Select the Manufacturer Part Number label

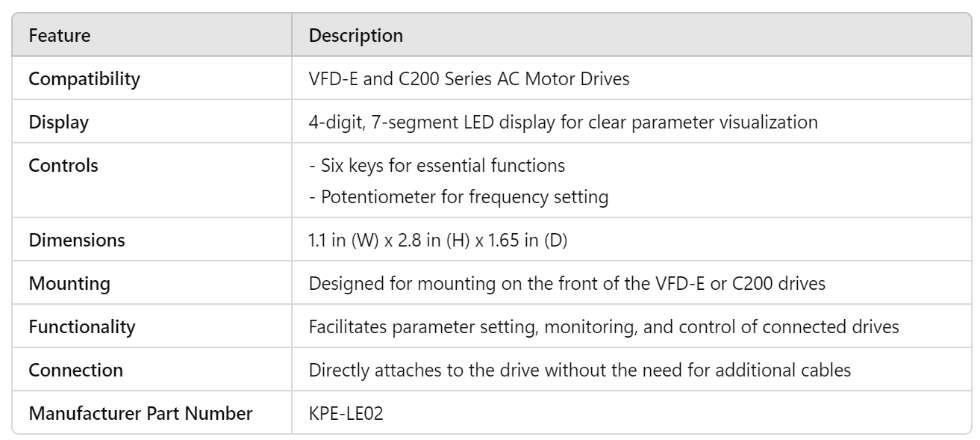(x=140, y=413)
